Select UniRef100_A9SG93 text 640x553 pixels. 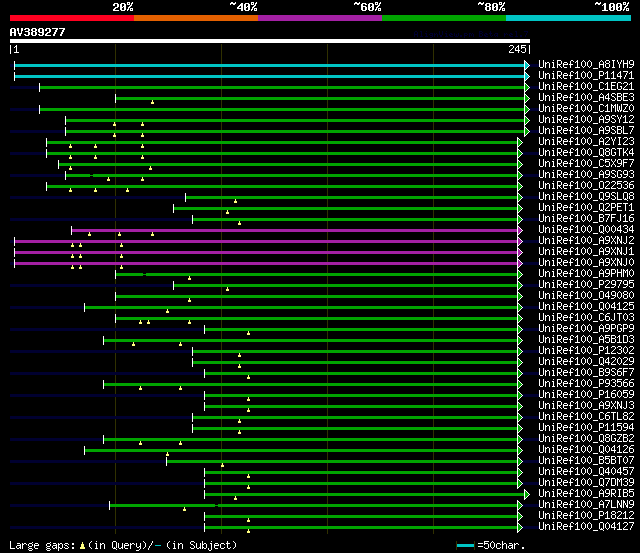[586, 175]
